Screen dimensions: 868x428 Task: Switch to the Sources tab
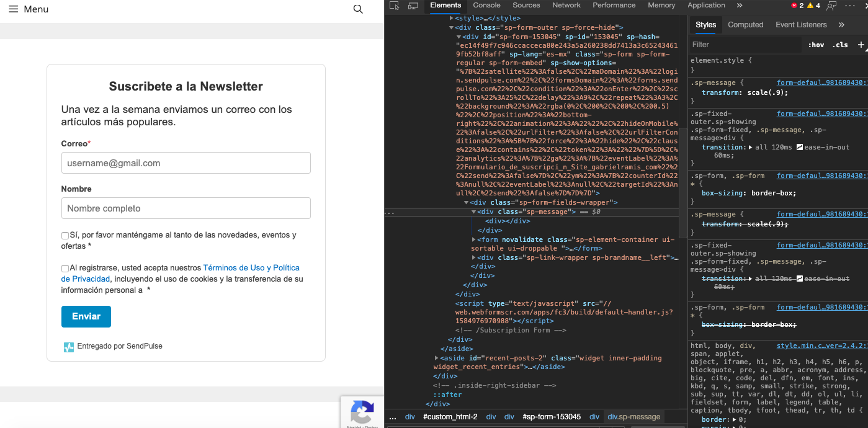pyautogui.click(x=526, y=6)
